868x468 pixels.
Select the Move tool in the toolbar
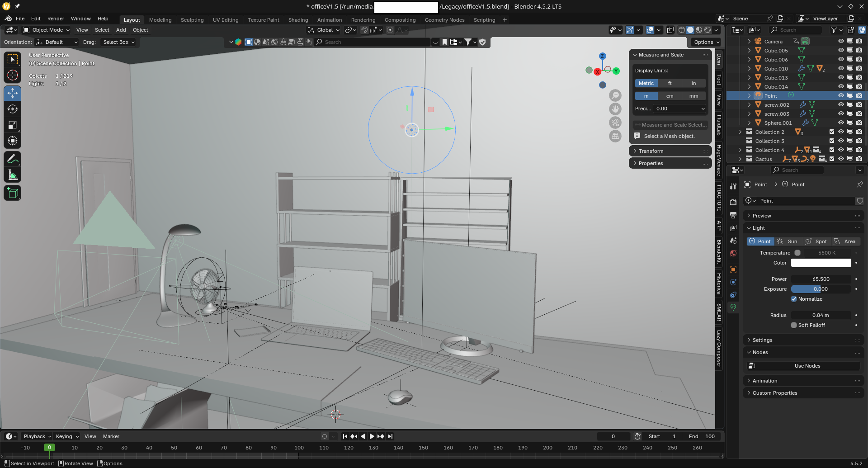click(x=13, y=94)
